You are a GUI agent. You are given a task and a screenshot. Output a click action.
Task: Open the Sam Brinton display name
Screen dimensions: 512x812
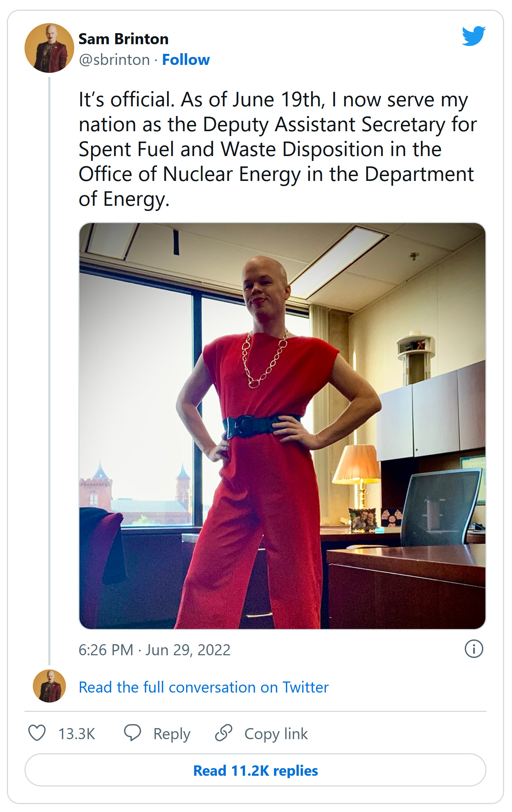[124, 39]
